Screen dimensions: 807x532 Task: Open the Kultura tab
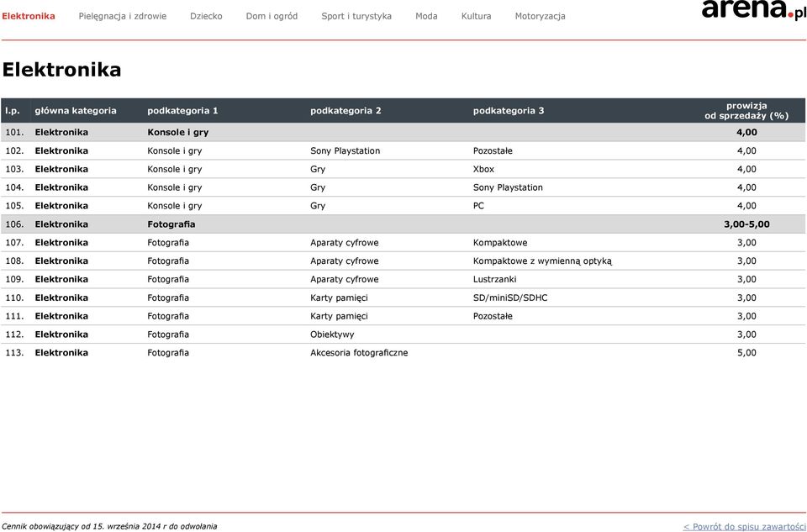476,16
